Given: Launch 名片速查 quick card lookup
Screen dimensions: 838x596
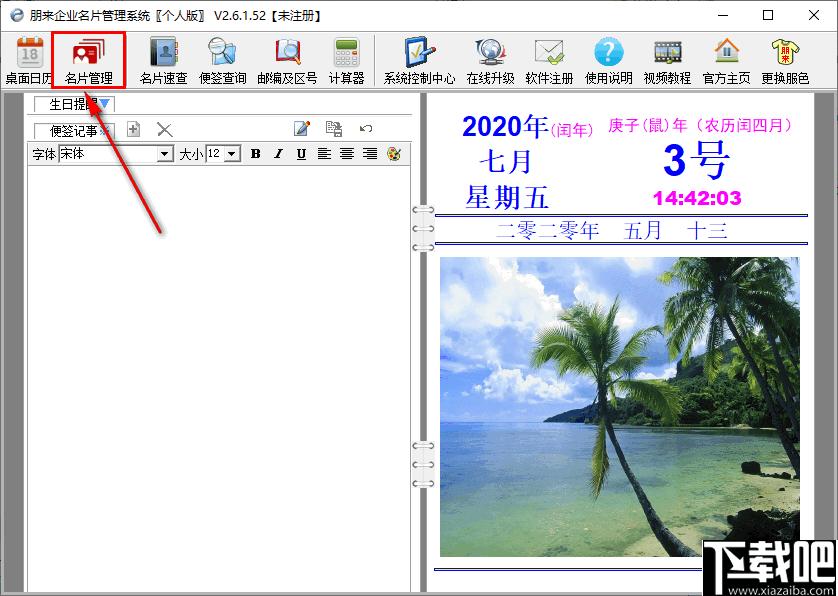Looking at the screenshot, I should click(x=163, y=60).
